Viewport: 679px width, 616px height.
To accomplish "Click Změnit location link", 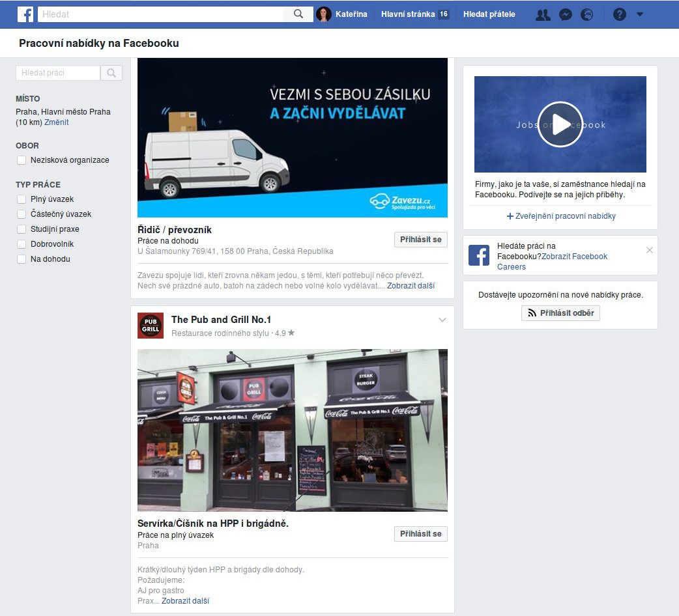I will click(56, 122).
